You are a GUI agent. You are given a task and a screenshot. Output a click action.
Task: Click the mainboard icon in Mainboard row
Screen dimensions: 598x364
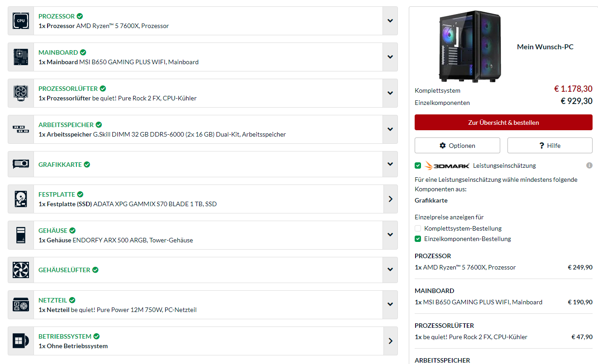(21, 57)
